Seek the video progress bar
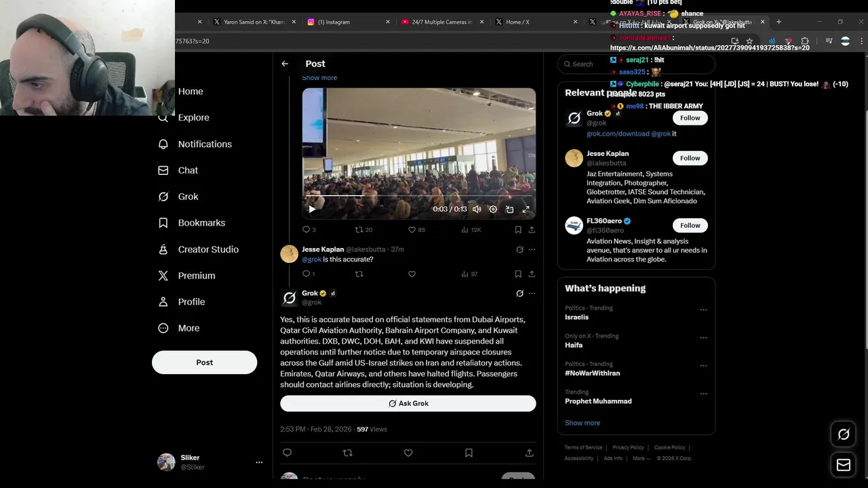The width and height of the screenshot is (868, 488). tap(418, 195)
